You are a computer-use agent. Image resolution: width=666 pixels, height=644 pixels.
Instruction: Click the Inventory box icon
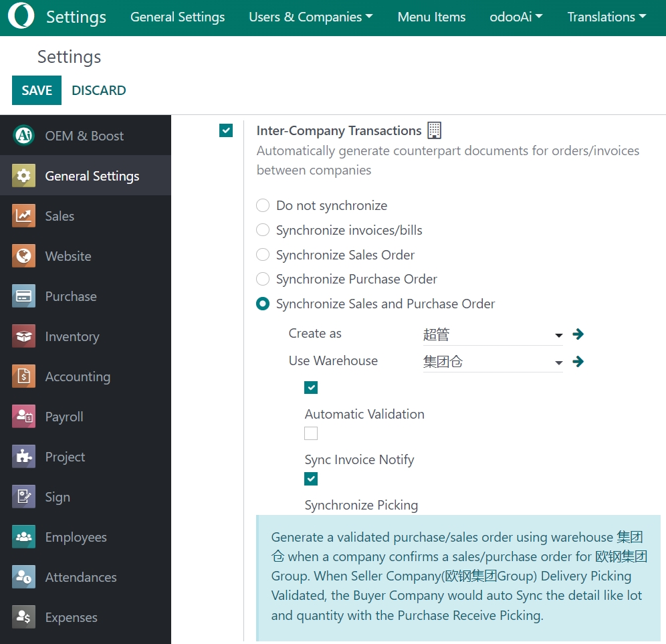click(23, 336)
